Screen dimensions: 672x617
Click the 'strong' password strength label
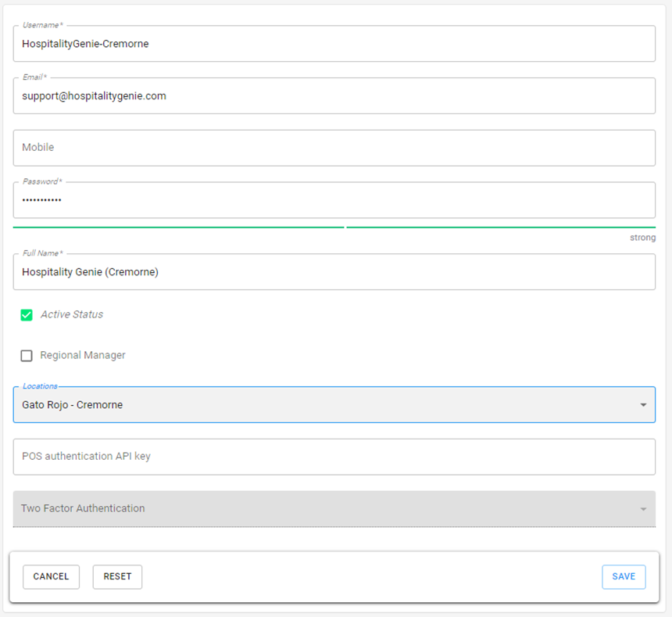click(642, 238)
